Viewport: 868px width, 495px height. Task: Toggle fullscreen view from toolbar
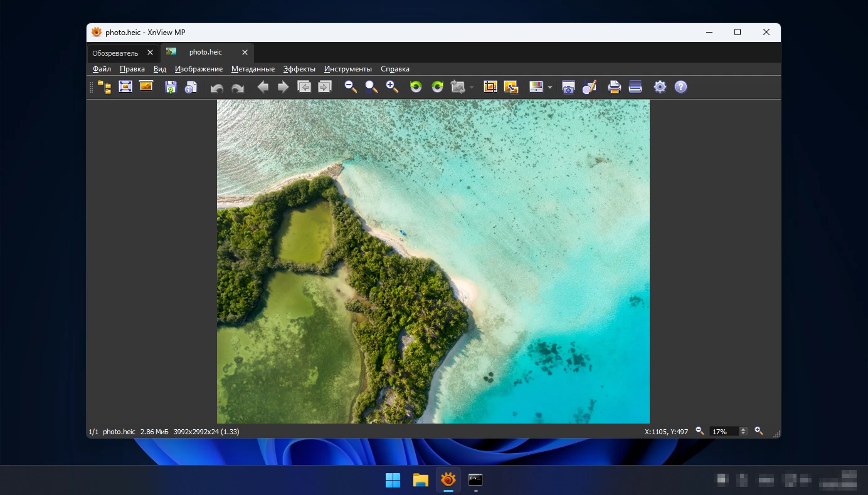[x=125, y=87]
